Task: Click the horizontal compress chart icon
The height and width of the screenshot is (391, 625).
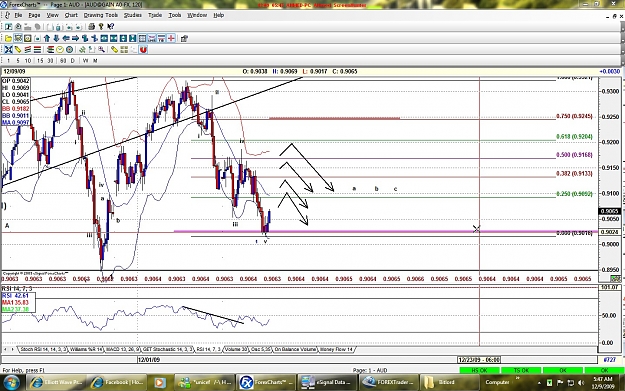Action: (114, 39)
